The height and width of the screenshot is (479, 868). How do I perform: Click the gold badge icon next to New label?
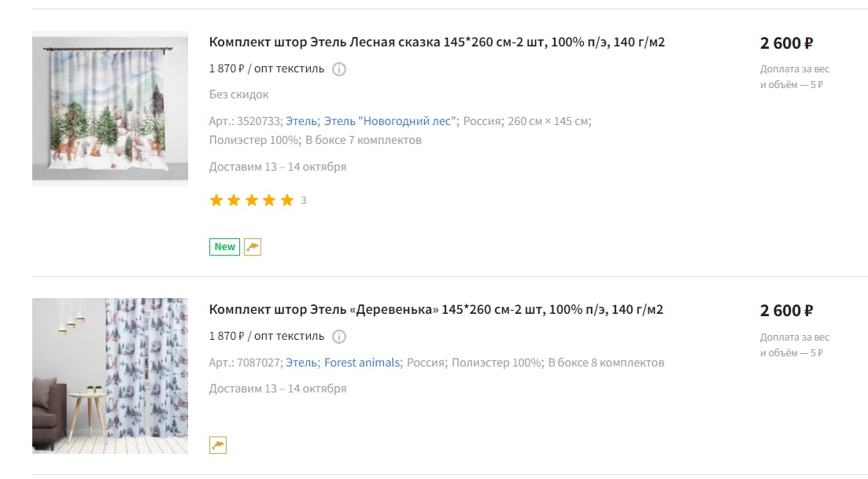(x=253, y=247)
